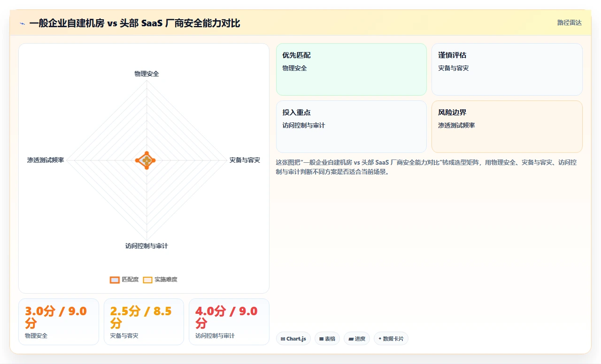Select the Chart.js tag
Screen dimensions: 601x364
click(293, 339)
